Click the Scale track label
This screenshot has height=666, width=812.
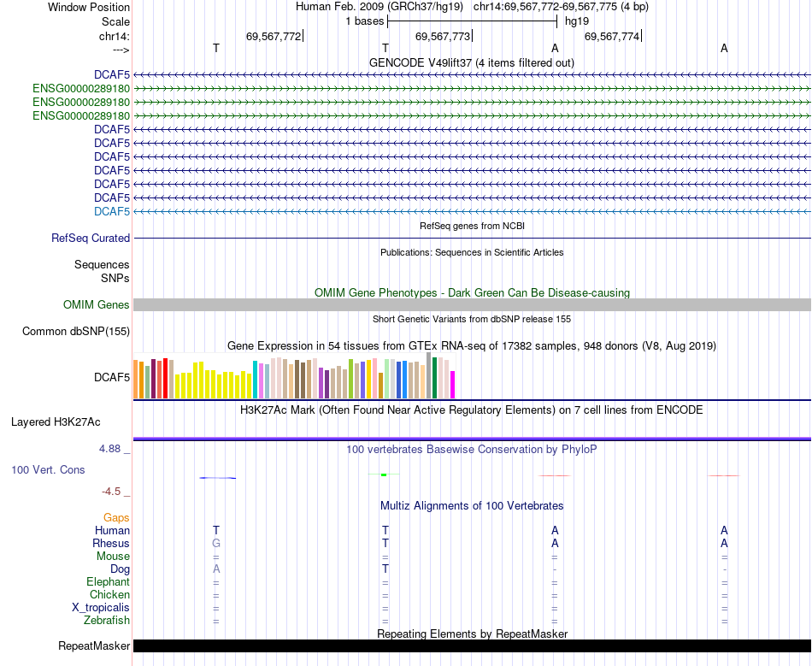click(115, 21)
